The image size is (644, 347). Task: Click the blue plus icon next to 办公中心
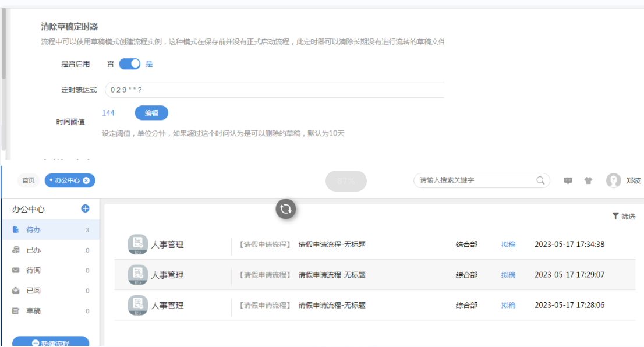pyautogui.click(x=86, y=208)
